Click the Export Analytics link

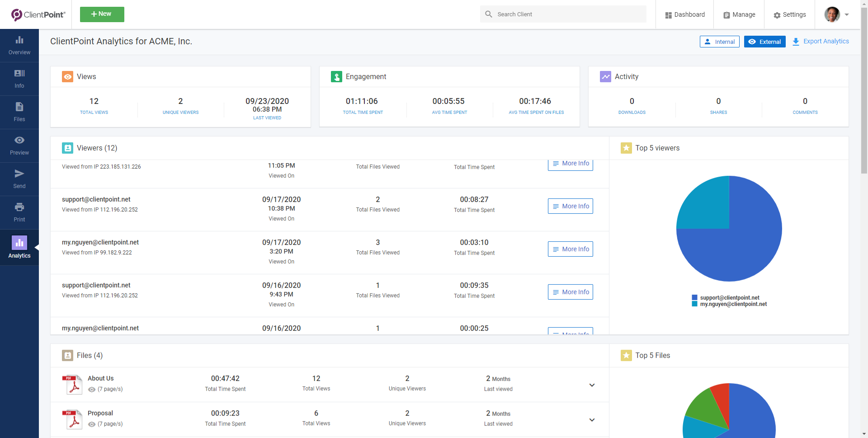[x=826, y=41]
